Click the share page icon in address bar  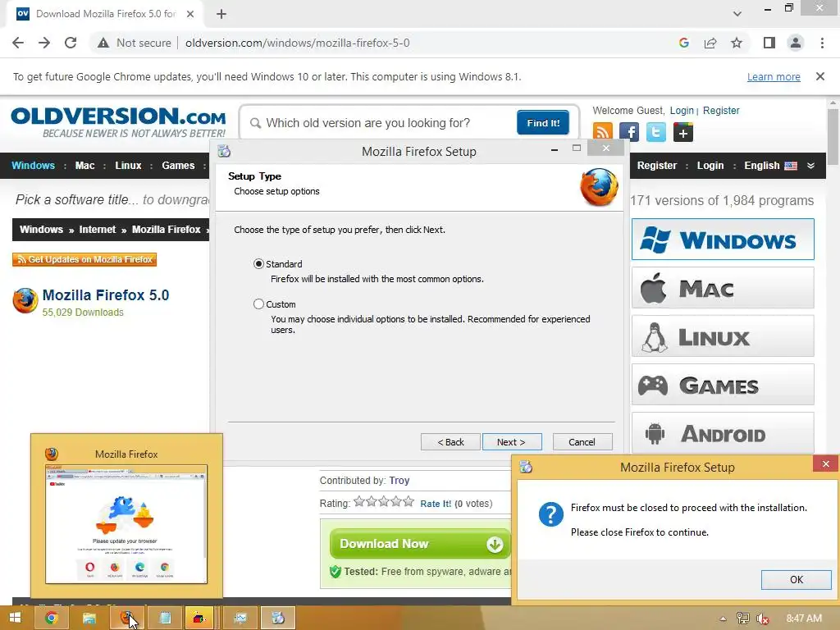(x=710, y=43)
